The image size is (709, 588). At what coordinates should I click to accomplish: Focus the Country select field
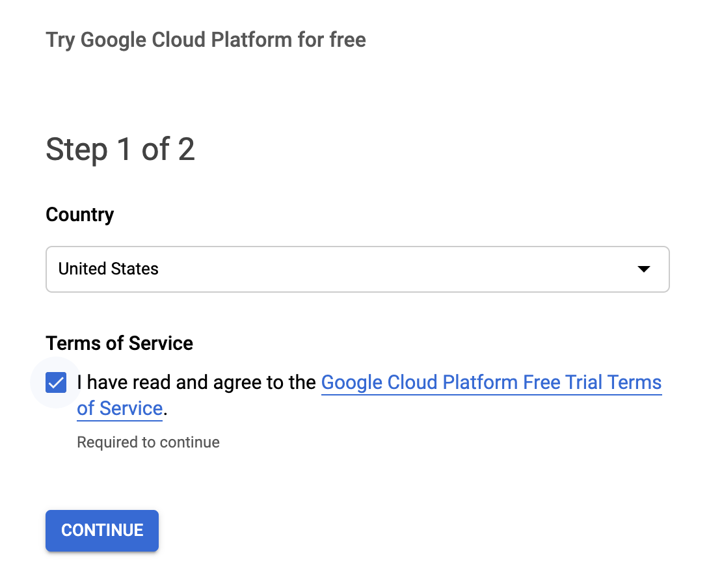tap(357, 269)
